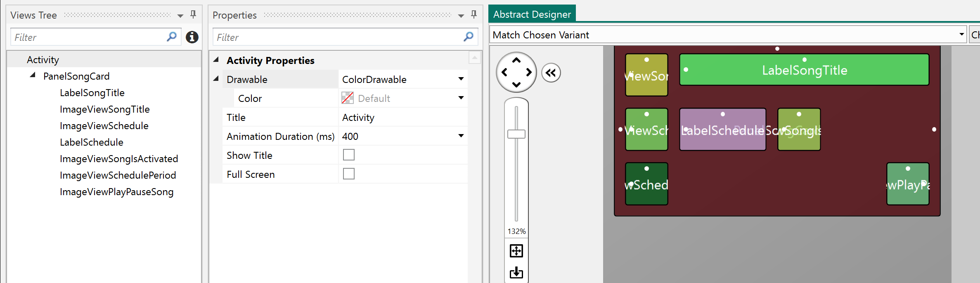The image size is (980, 283).
Task: Select Activity in Views Tree
Action: (43, 60)
